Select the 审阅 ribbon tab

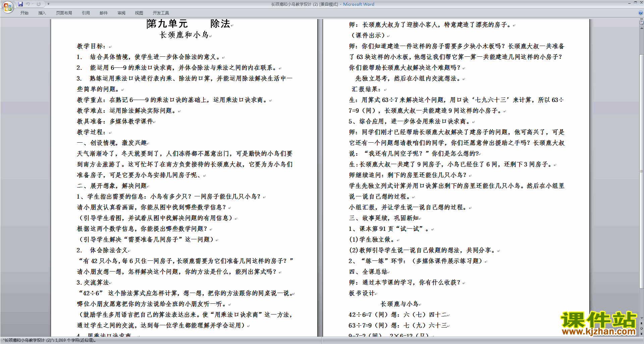[x=121, y=13]
